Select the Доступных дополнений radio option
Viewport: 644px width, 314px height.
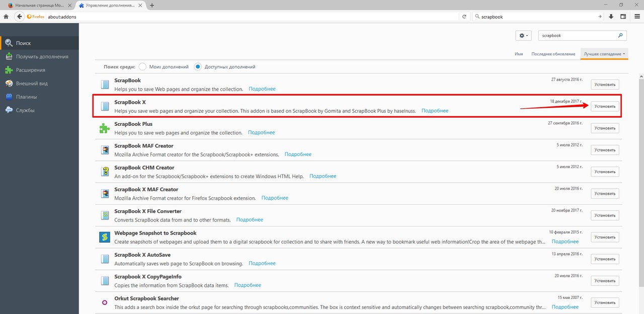coord(198,66)
